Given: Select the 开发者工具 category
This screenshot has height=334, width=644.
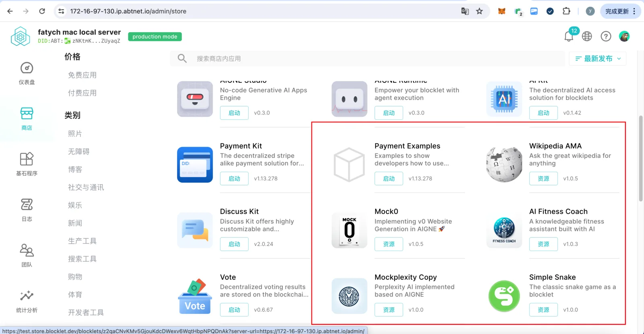Looking at the screenshot, I should 86,313.
